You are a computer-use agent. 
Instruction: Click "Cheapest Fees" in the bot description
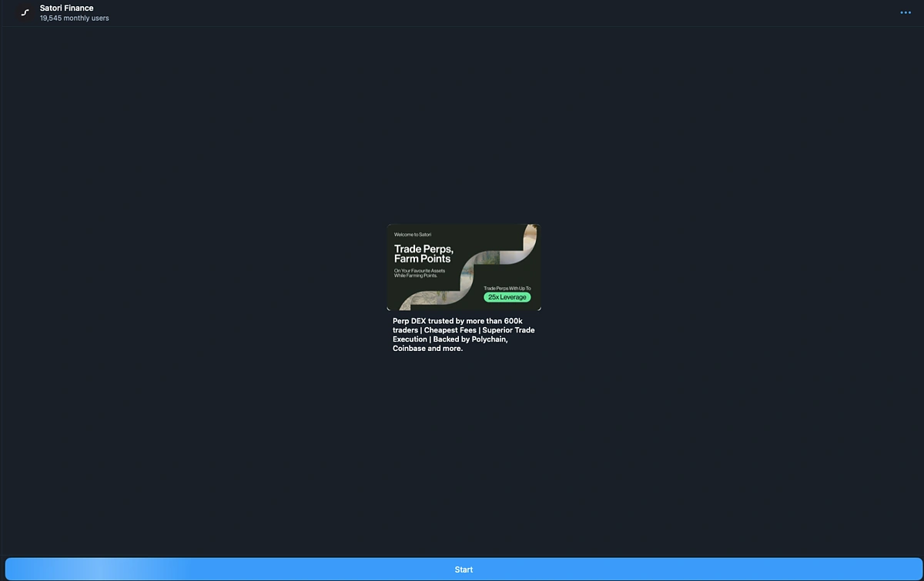pos(450,330)
